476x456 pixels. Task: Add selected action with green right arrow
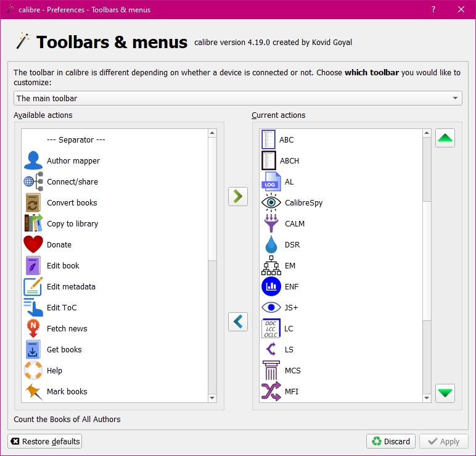click(x=238, y=196)
